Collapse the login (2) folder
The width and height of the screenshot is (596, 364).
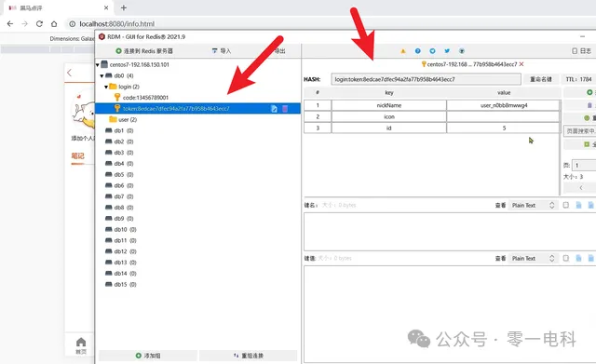106,87
